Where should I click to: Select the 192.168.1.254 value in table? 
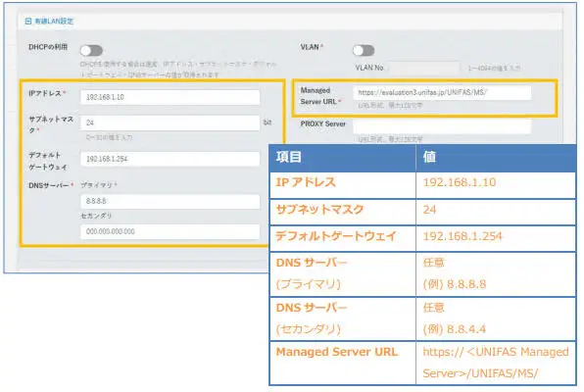coord(462,236)
